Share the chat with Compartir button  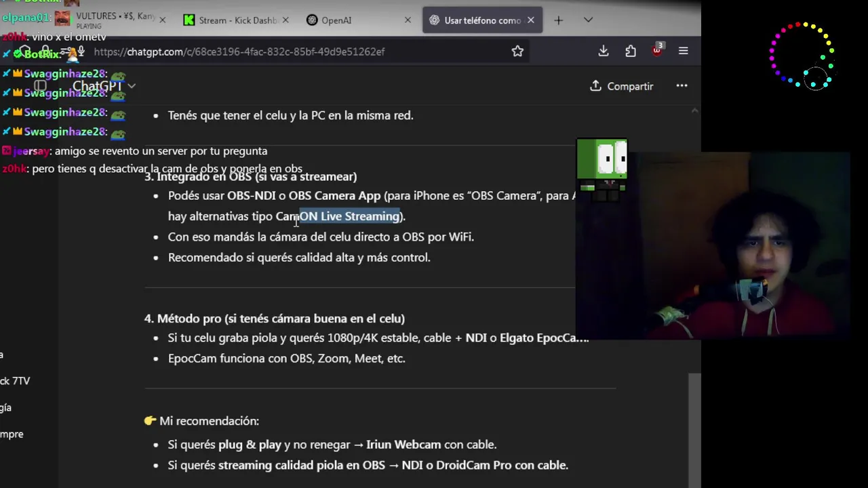tap(622, 86)
